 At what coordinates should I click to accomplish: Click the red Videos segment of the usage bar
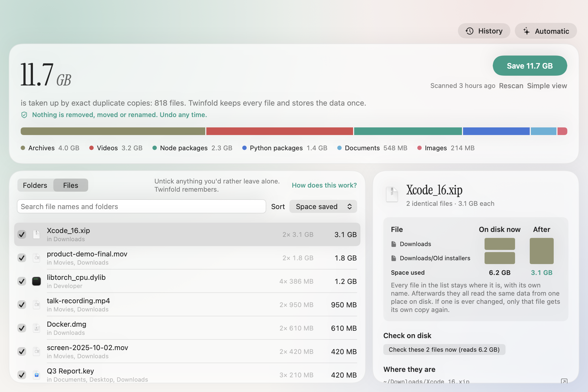pyautogui.click(x=280, y=131)
